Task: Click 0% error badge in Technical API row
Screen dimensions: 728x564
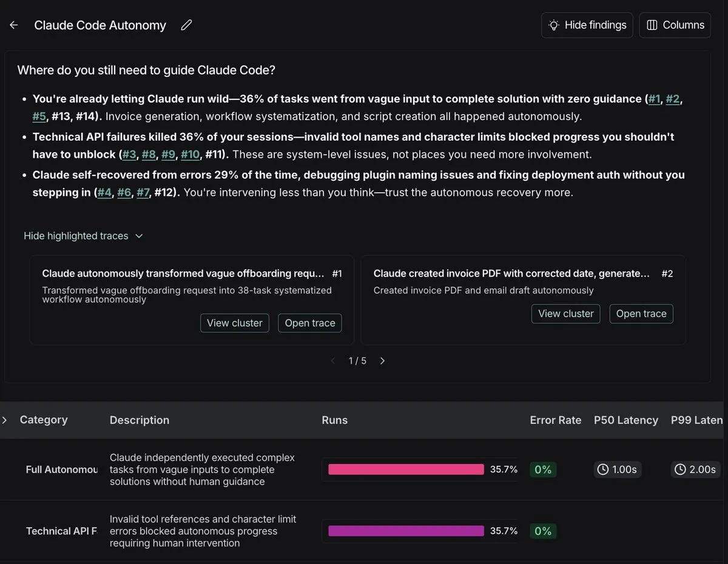Action: (543, 531)
